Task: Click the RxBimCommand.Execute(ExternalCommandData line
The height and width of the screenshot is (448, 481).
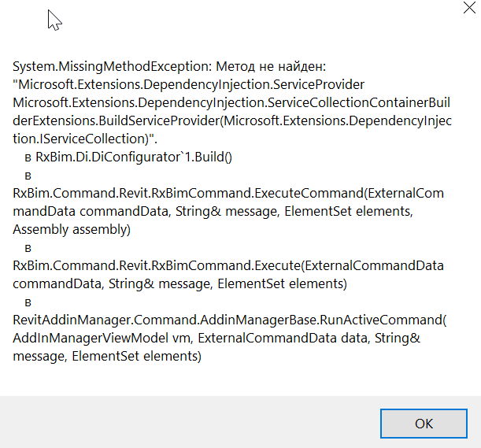Action: (x=228, y=265)
